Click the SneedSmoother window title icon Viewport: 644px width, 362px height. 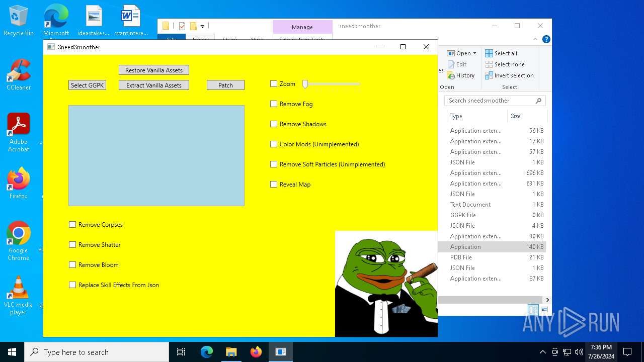click(x=51, y=47)
